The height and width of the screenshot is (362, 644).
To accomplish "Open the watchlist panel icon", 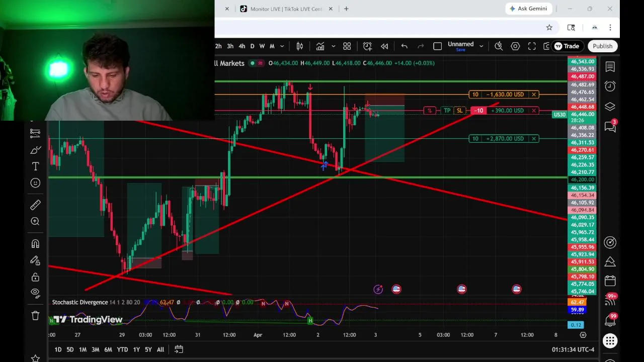I will pos(610,67).
